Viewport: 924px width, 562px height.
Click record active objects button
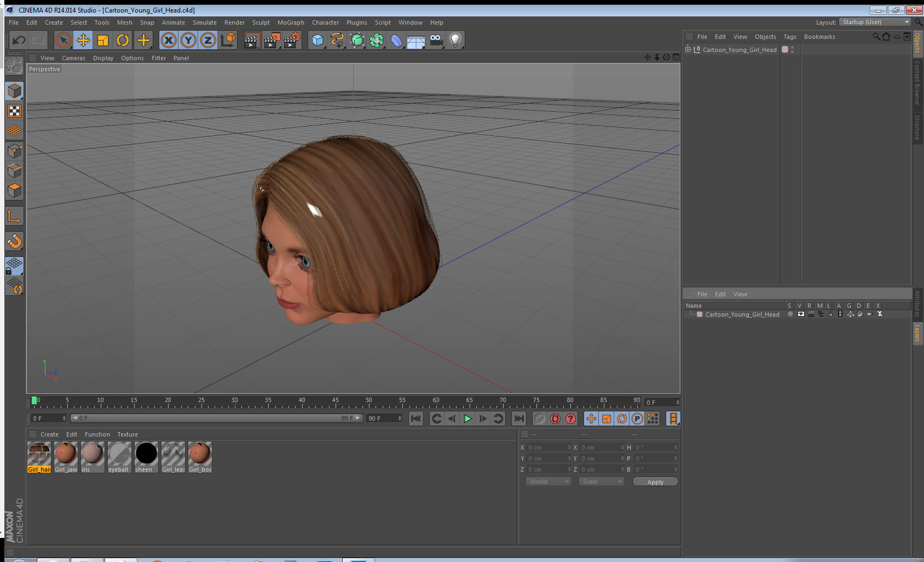540,418
